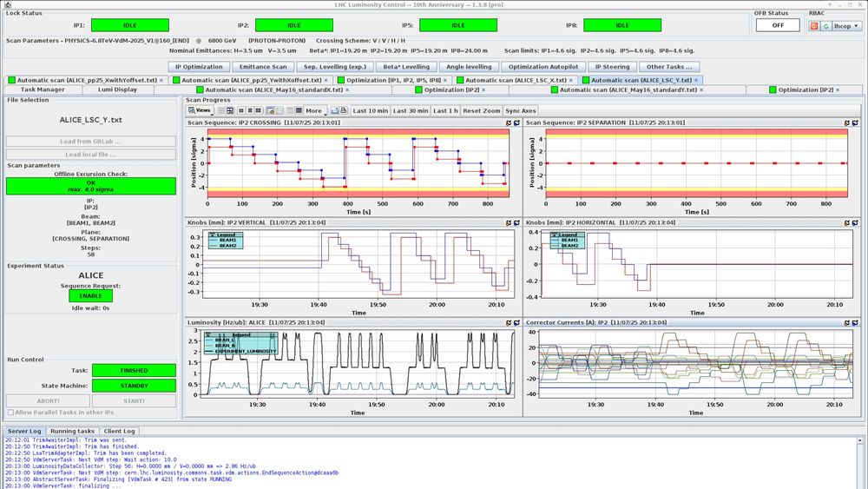Open the Other Tasks ... menu
The width and height of the screenshot is (868, 489).
pos(668,67)
